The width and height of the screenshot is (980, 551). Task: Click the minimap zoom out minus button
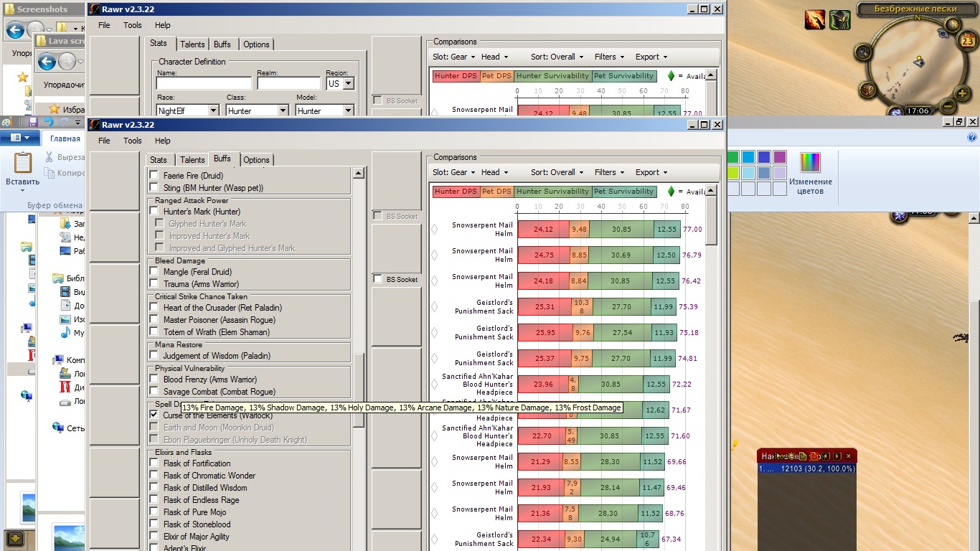point(946,105)
